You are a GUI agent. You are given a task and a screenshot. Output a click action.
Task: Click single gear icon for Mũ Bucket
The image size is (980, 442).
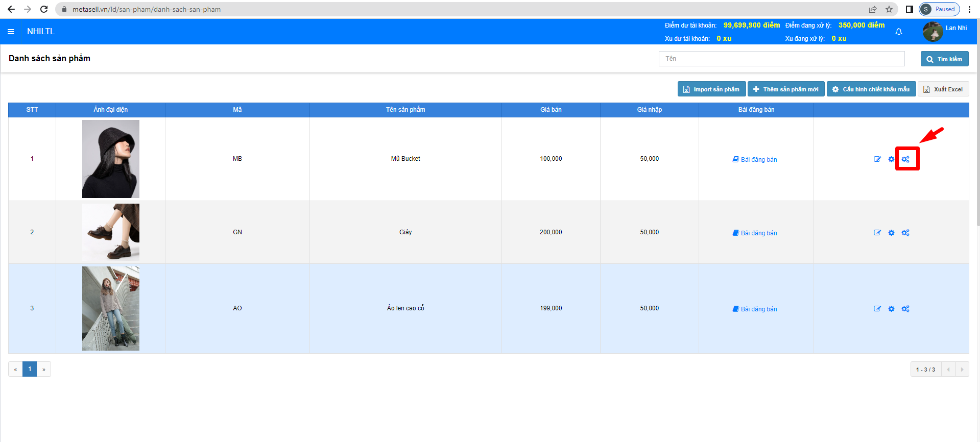pyautogui.click(x=891, y=159)
